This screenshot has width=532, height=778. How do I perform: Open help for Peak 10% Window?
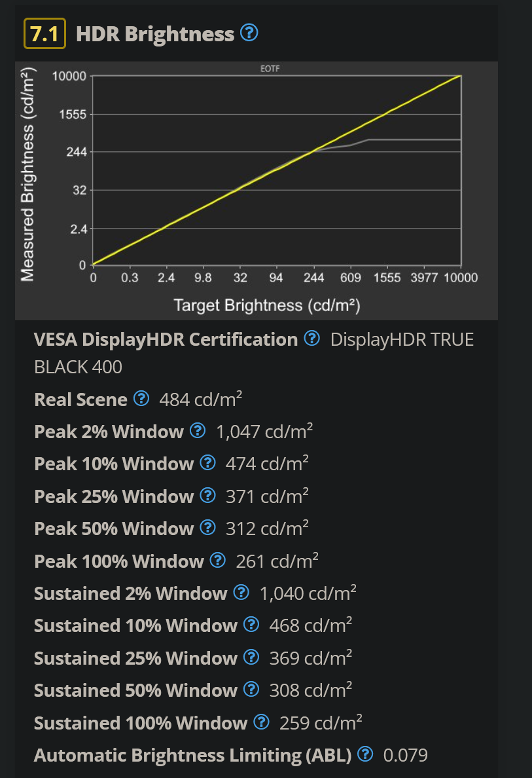(208, 464)
